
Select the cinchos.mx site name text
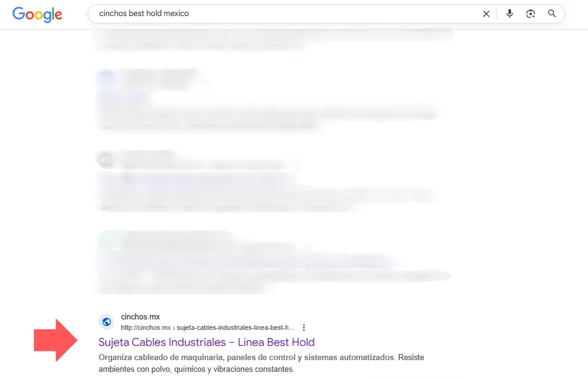[141, 316]
